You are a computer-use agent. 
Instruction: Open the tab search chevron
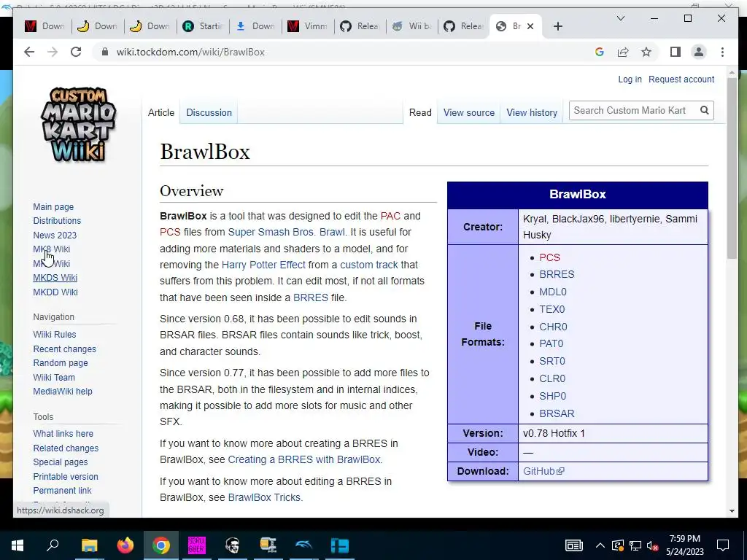620,18
